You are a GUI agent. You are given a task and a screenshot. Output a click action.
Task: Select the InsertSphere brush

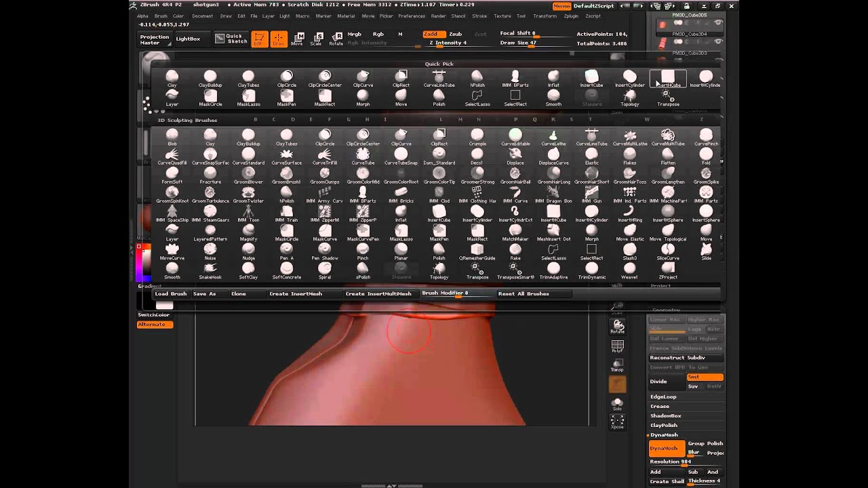tap(706, 213)
